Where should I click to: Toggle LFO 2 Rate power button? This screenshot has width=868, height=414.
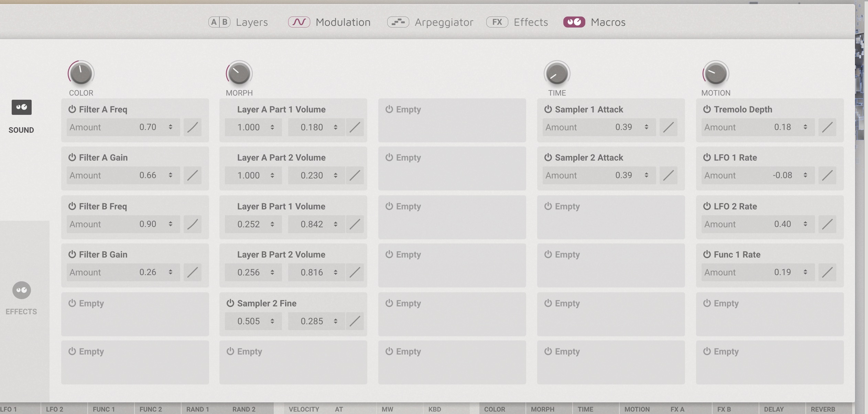point(707,206)
